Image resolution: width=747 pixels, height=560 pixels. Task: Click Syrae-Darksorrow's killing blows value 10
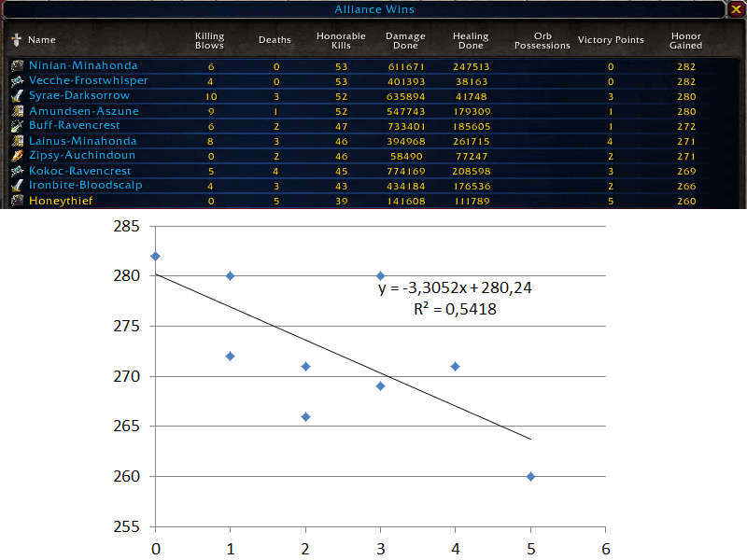pyautogui.click(x=211, y=97)
